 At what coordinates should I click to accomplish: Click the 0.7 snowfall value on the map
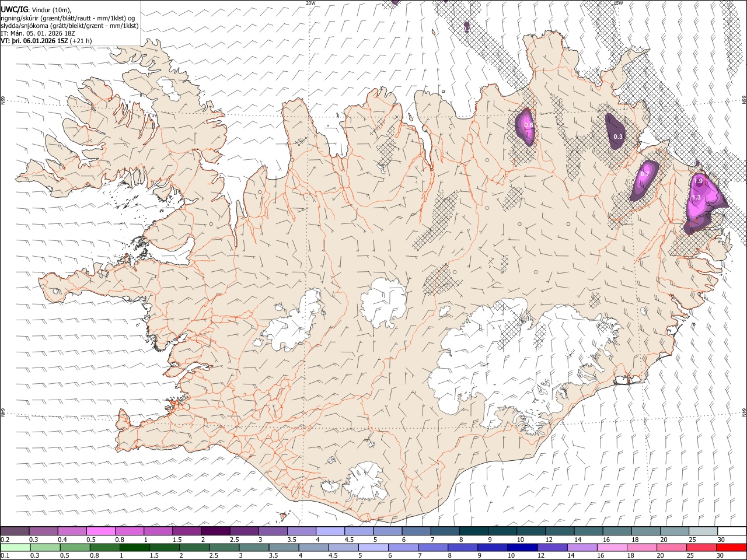645,174
